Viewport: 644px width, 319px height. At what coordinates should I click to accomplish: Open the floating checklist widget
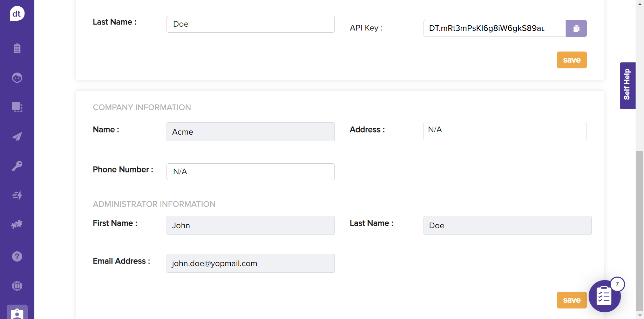click(x=604, y=296)
